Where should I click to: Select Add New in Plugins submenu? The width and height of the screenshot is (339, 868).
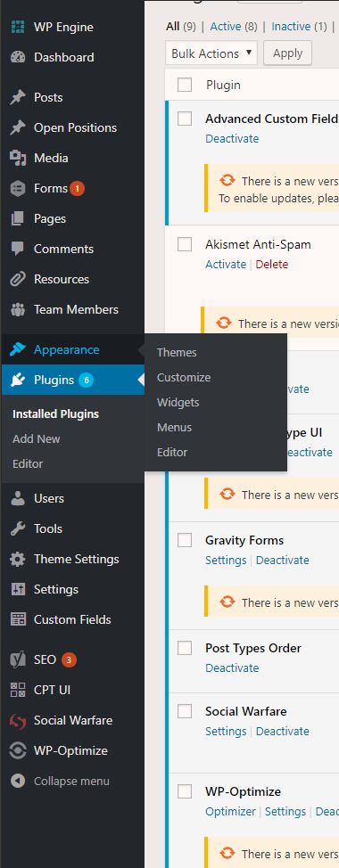36,439
